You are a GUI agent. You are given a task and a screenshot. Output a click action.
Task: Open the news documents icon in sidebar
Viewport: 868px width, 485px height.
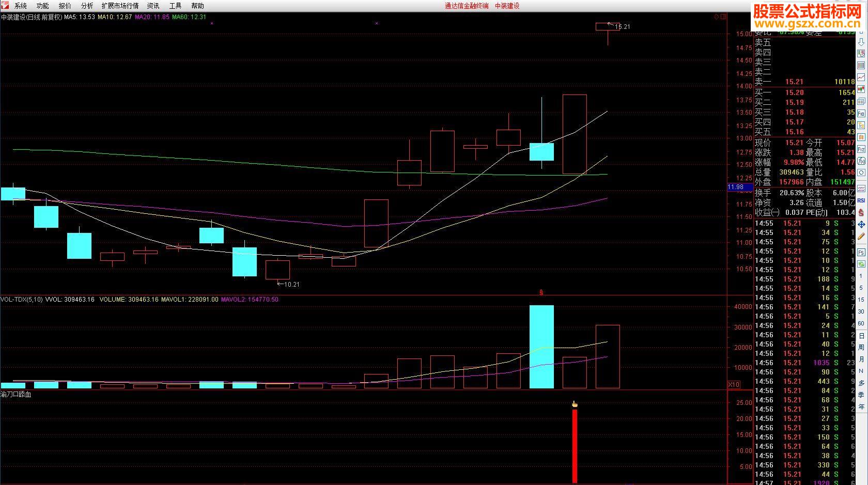861,101
